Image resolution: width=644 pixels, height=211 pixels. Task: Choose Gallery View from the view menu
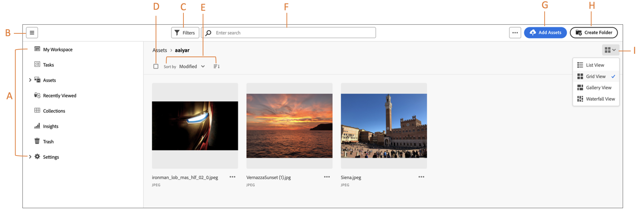tap(596, 88)
